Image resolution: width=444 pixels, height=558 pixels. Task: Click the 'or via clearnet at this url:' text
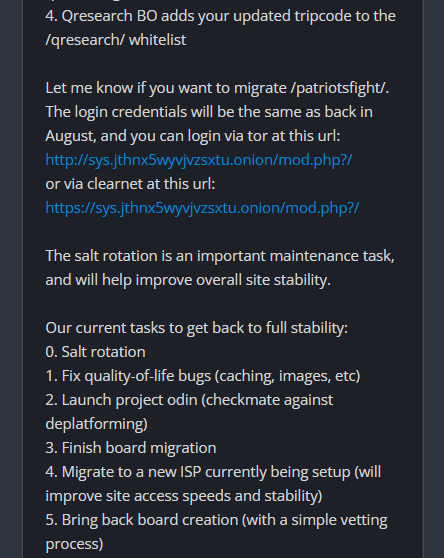point(130,184)
